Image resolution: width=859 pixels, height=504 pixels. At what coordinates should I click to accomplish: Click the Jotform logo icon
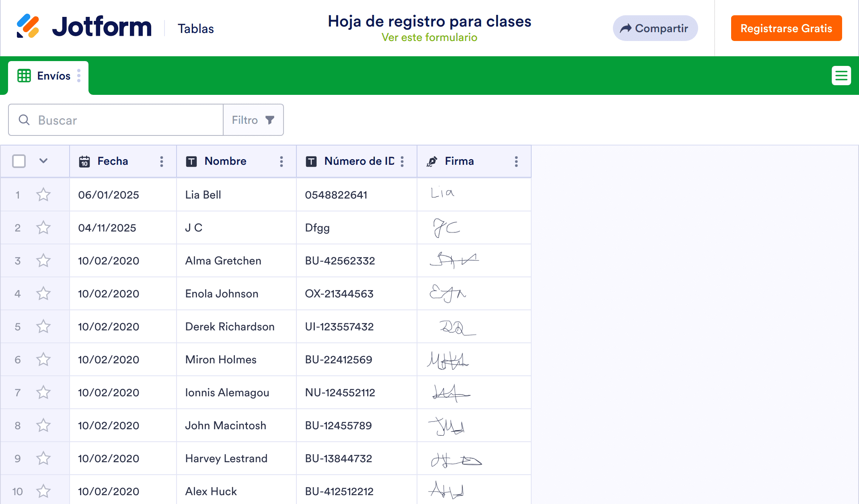pyautogui.click(x=28, y=26)
